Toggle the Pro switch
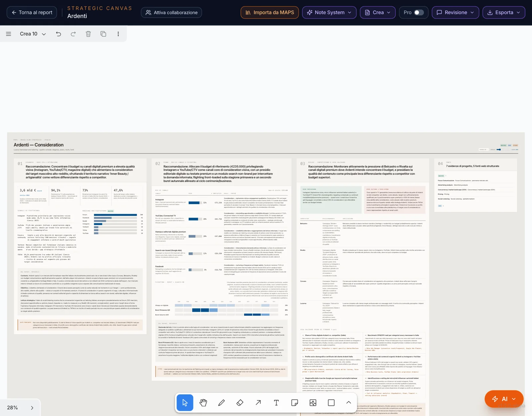532x416 pixels. pyautogui.click(x=419, y=12)
